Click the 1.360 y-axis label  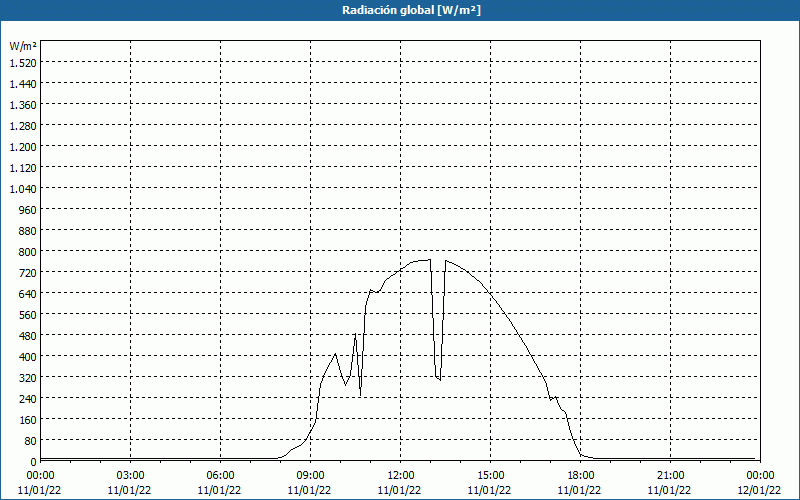23,105
